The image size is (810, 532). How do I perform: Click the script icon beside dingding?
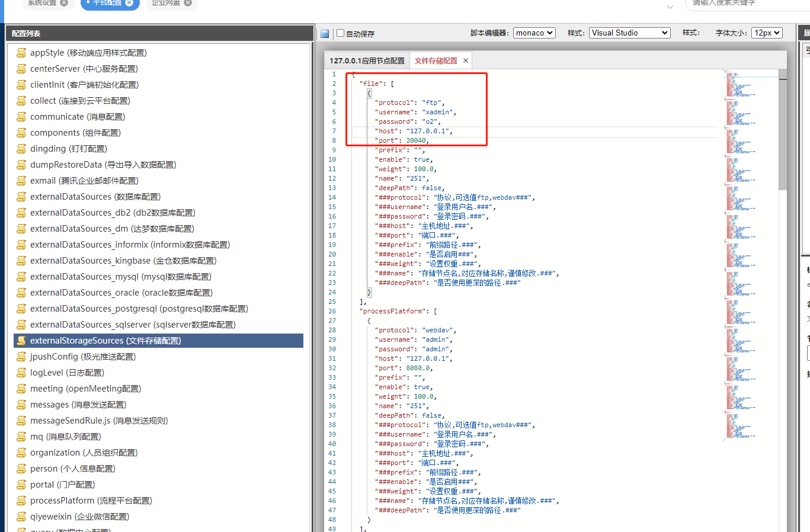tap(21, 149)
